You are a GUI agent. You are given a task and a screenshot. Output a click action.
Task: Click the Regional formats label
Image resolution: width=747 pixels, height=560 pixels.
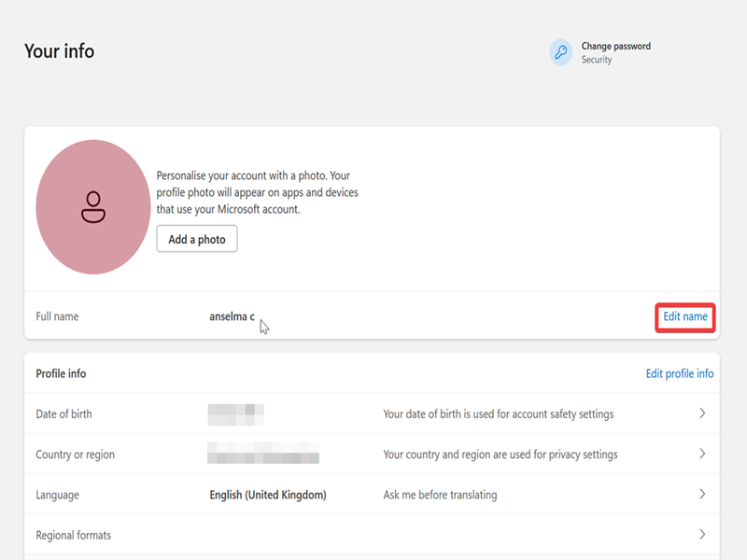click(x=73, y=536)
